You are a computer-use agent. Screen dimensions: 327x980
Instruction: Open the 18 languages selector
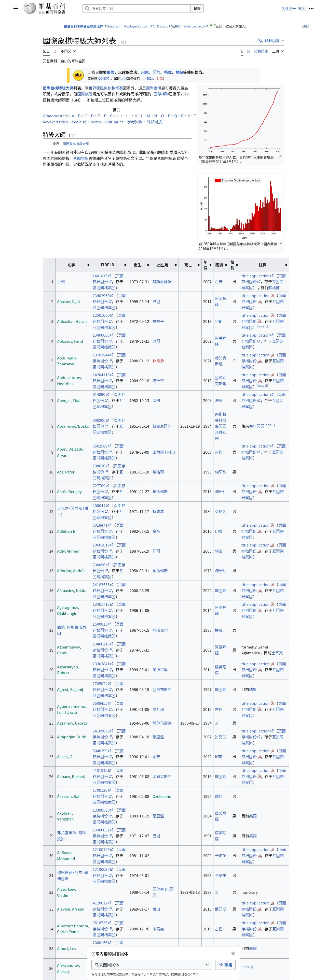(x=271, y=40)
